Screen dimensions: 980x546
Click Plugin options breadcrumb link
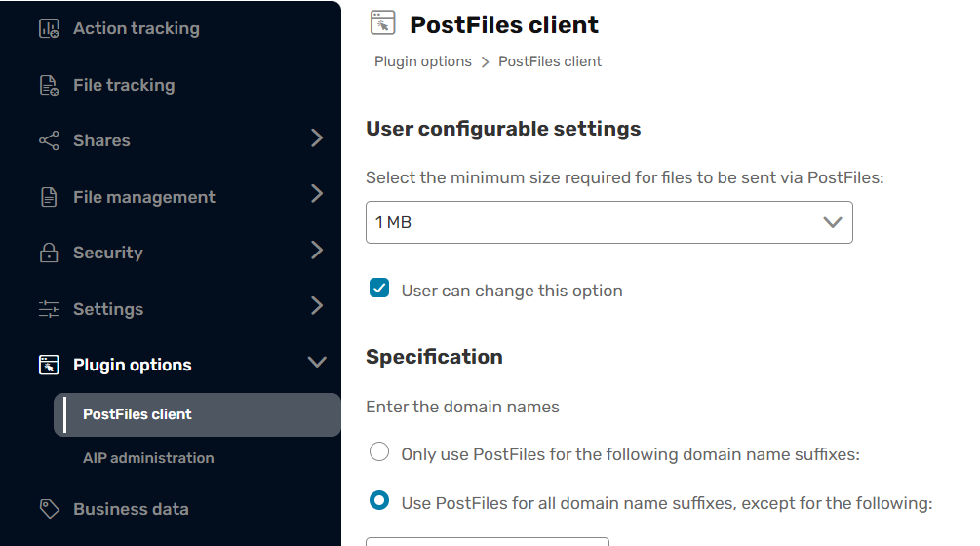(x=423, y=61)
